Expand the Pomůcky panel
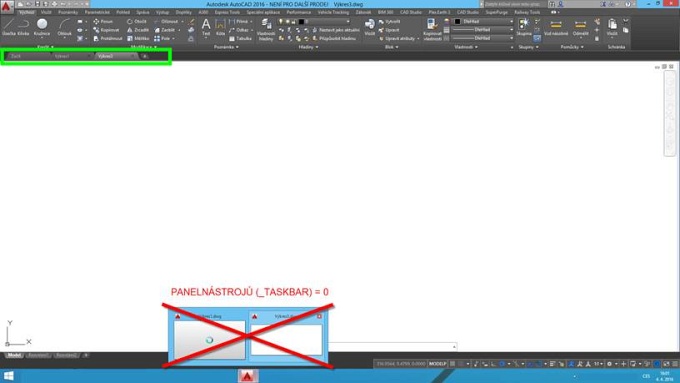The image size is (680, 383). [x=572, y=47]
